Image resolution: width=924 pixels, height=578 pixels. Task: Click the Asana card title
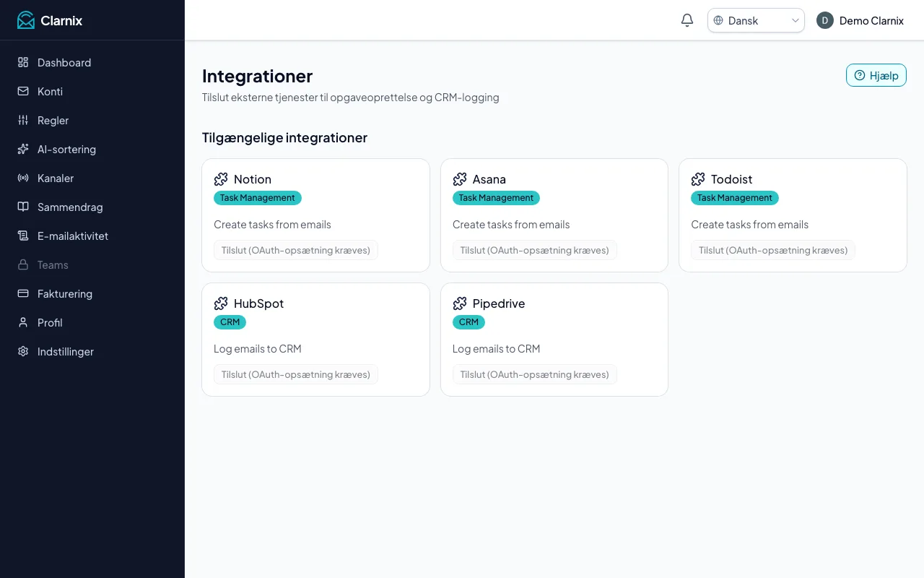tap(489, 179)
